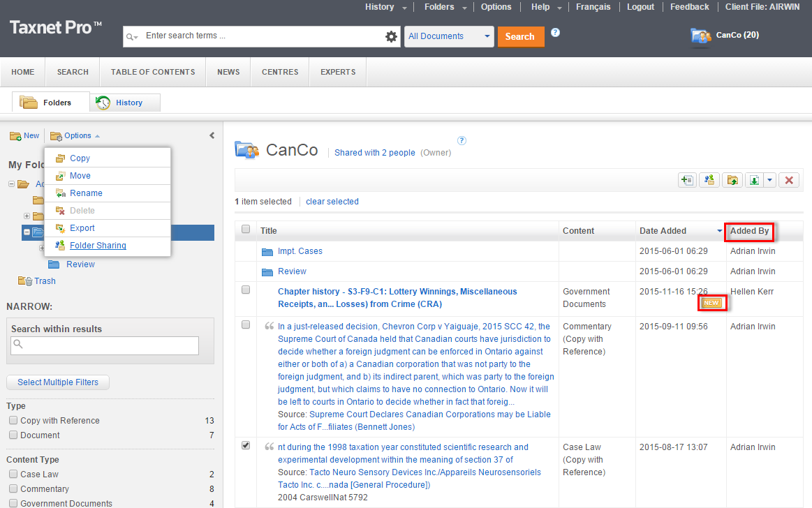
Task: Enable the Commentary content type filter
Action: click(x=13, y=488)
